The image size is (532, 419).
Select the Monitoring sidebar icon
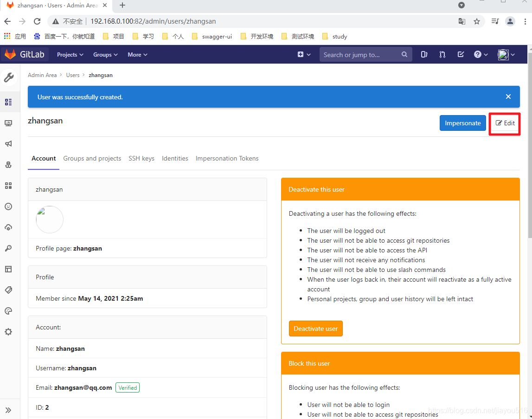click(x=10, y=123)
